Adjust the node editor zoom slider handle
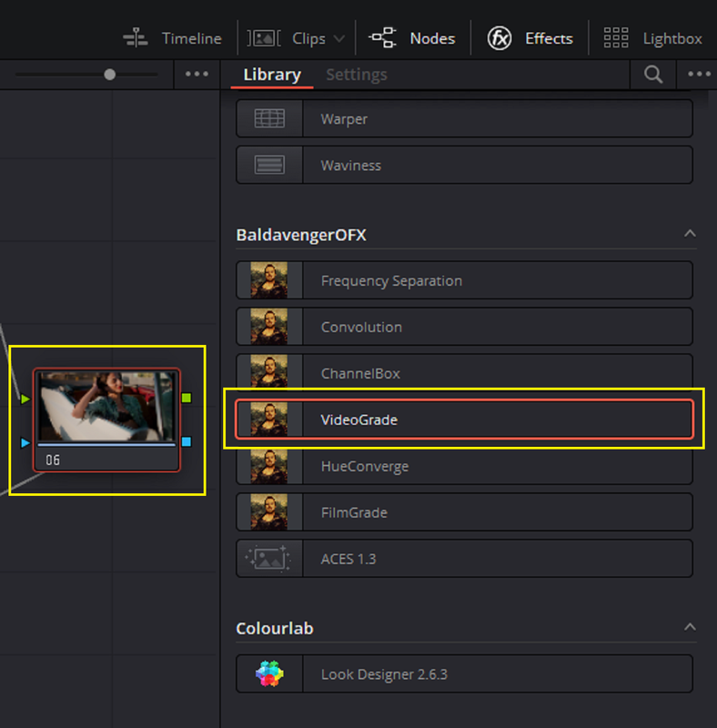Image resolution: width=717 pixels, height=728 pixels. [109, 75]
